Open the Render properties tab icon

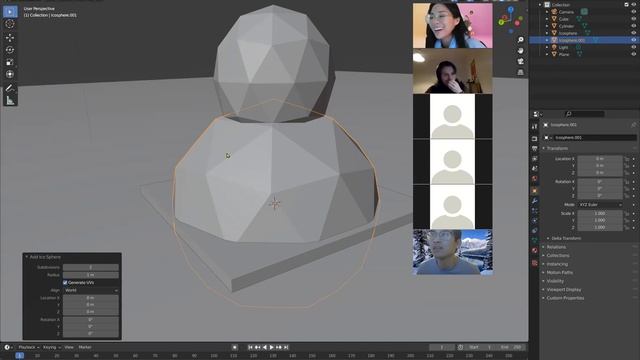[535, 139]
